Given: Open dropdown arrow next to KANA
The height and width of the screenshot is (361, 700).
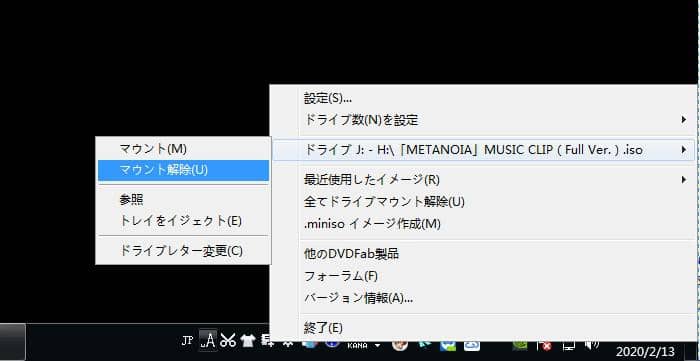Looking at the screenshot, I should (x=378, y=346).
